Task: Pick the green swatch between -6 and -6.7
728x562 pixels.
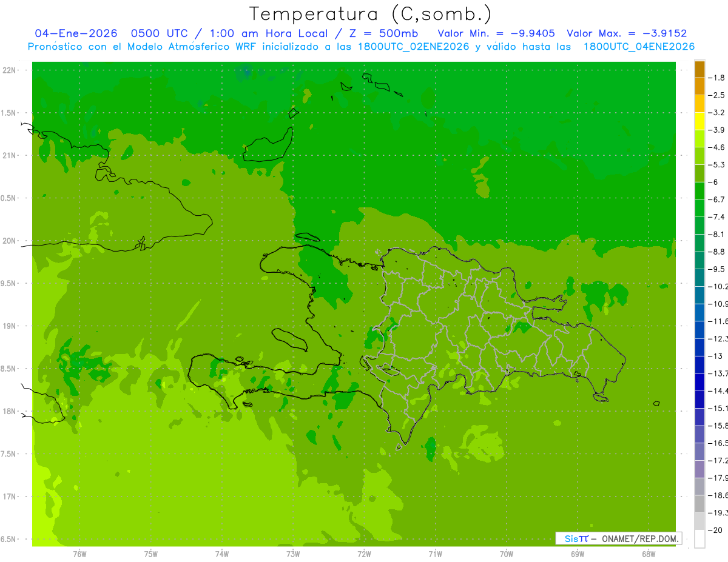Action: (x=699, y=191)
